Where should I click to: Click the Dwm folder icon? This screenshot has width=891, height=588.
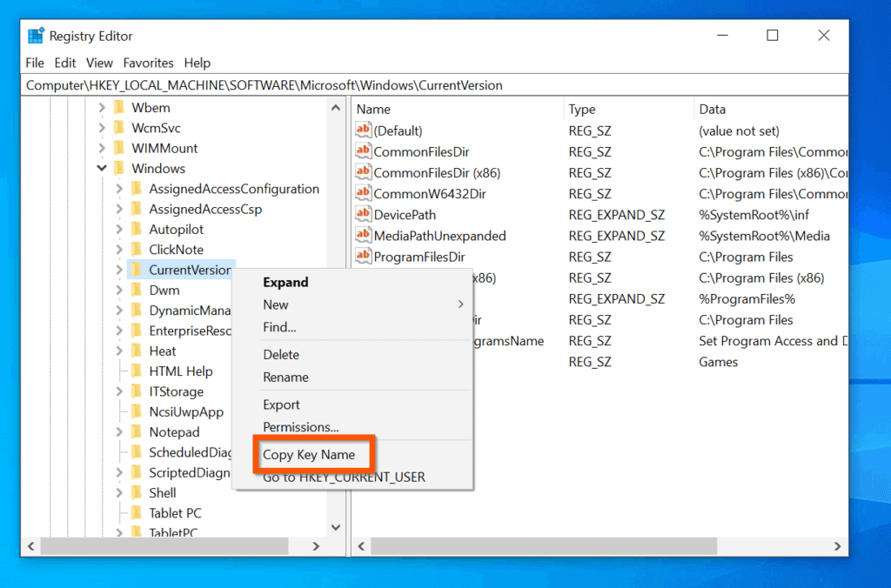(137, 290)
